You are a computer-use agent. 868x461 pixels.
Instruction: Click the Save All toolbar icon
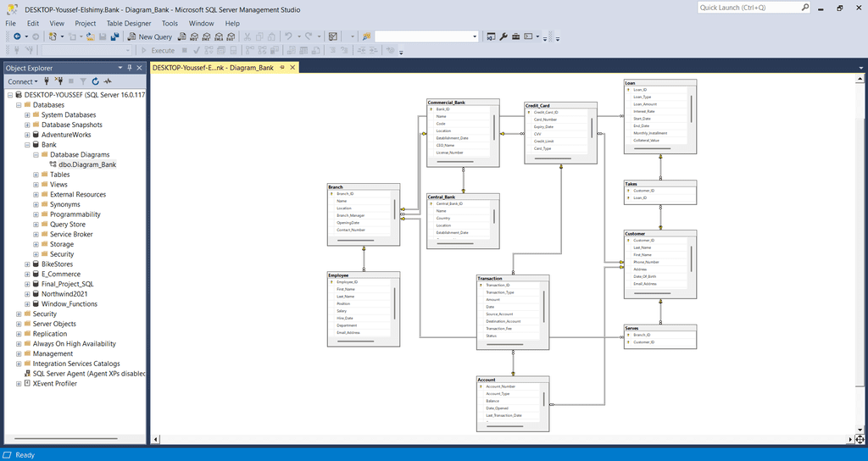click(114, 37)
